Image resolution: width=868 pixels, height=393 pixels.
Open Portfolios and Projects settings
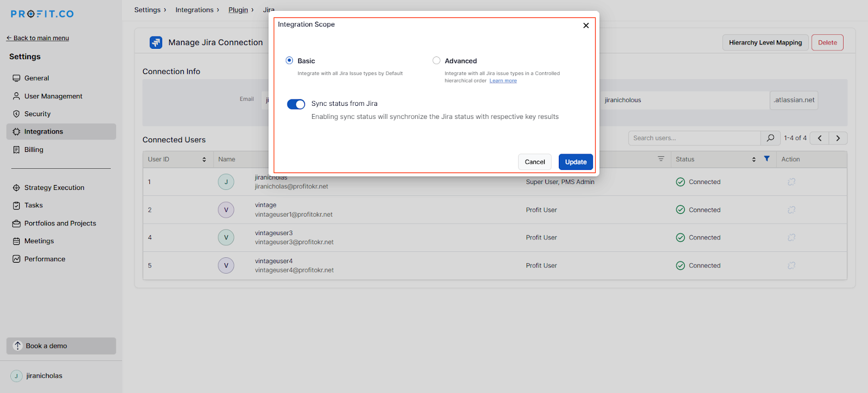[x=61, y=223]
